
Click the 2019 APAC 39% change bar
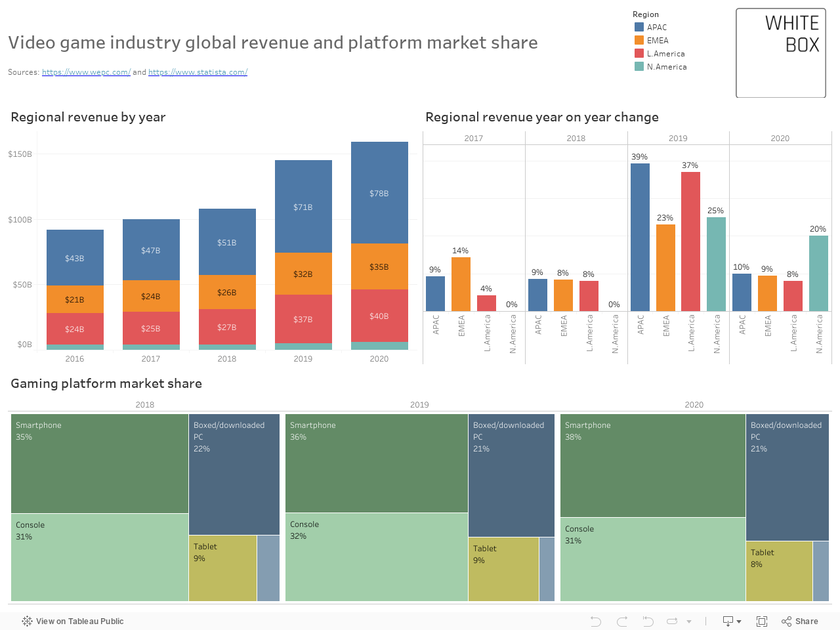coord(640,237)
